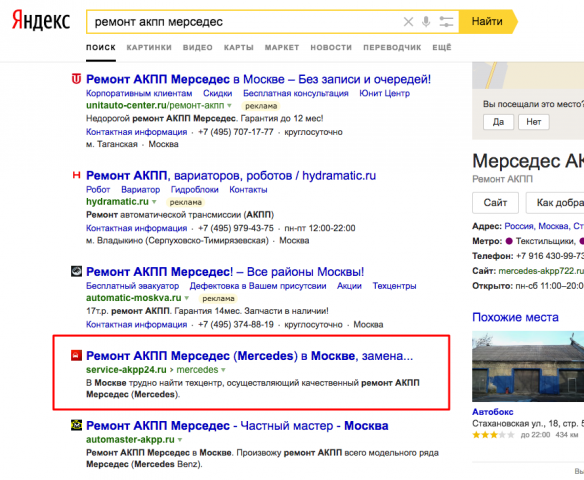Open the Скидки sitelink
Image resolution: width=584 pixels, height=480 pixels.
pyautogui.click(x=218, y=93)
